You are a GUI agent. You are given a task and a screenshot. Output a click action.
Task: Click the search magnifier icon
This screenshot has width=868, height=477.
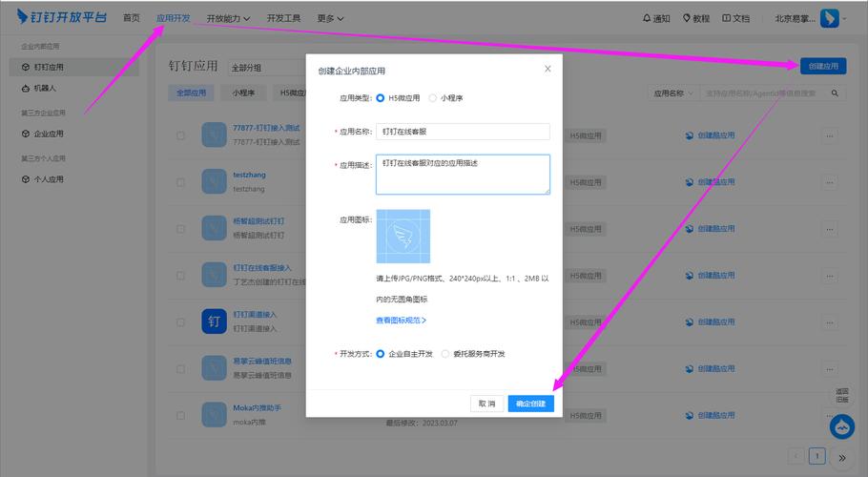(x=835, y=93)
